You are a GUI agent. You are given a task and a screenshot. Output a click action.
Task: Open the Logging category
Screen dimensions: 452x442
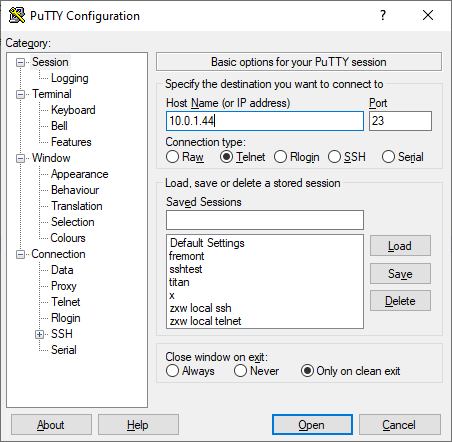(70, 78)
